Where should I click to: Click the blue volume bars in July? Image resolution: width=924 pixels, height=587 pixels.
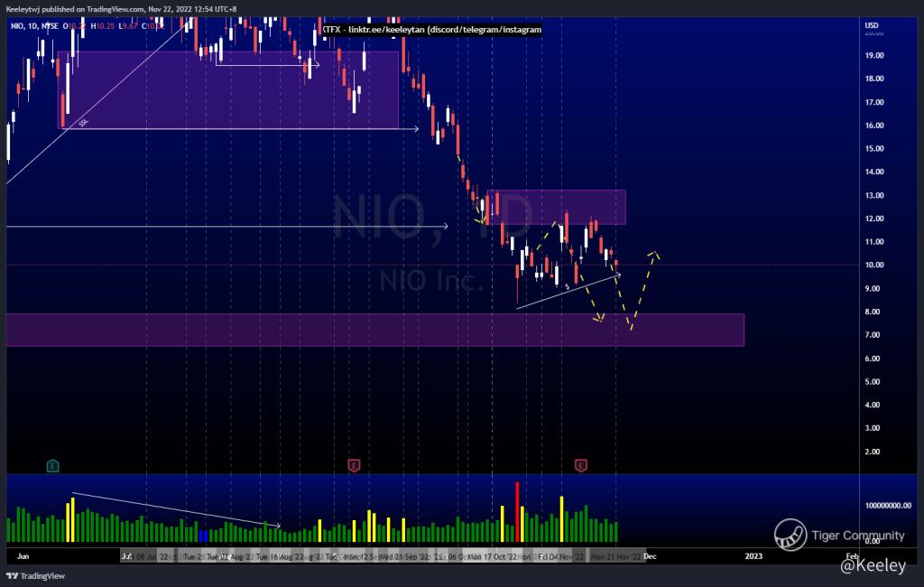point(204,536)
